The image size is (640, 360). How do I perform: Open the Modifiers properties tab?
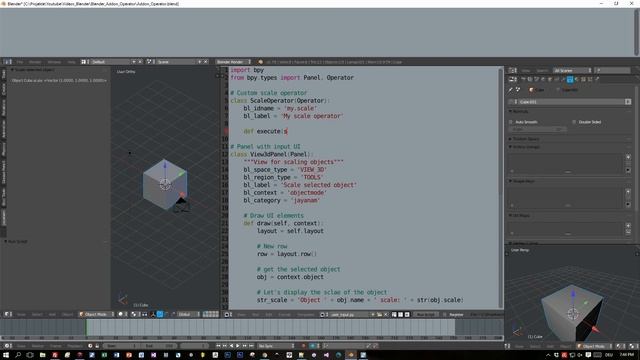(563, 79)
